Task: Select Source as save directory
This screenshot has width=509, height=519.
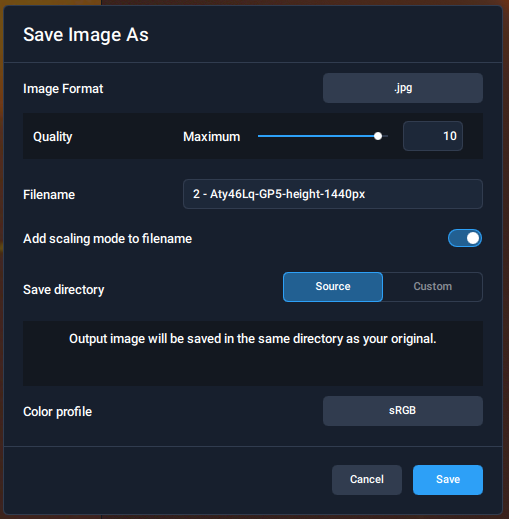Action: (x=333, y=287)
